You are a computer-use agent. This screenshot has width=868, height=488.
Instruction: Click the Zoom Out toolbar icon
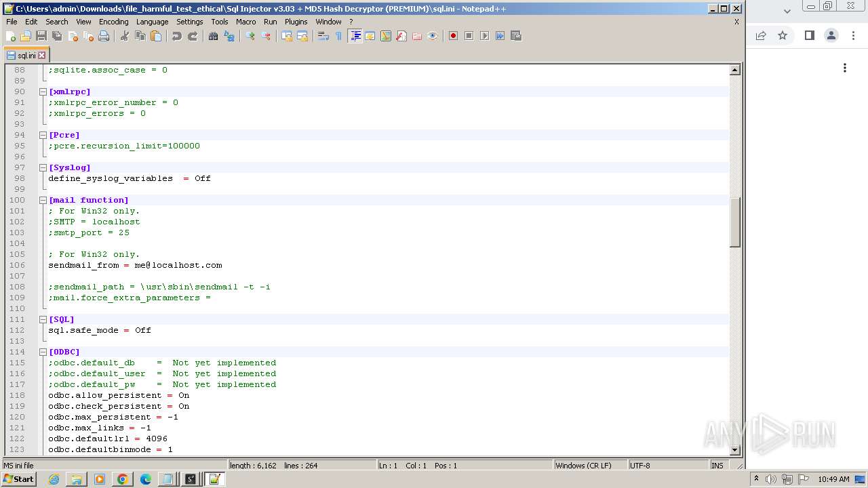266,36
